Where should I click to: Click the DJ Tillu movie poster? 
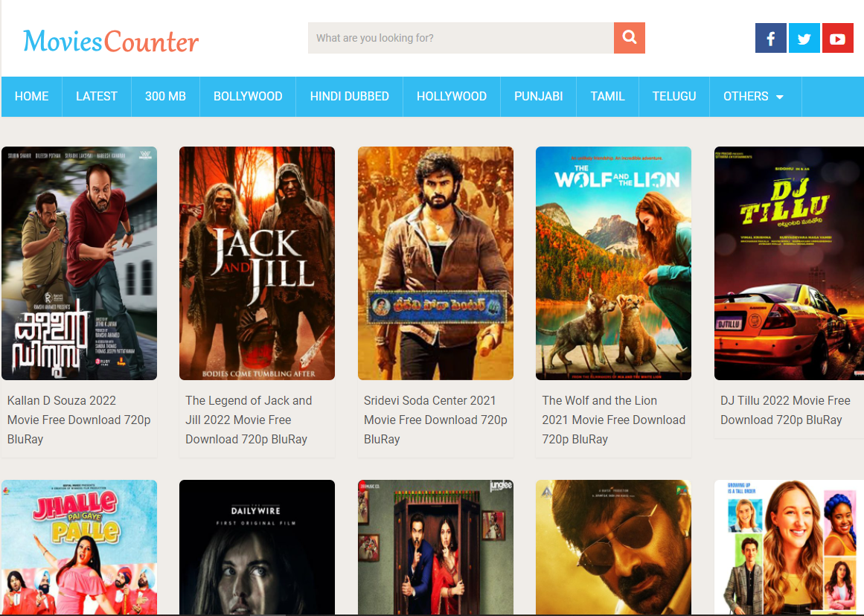coord(789,263)
